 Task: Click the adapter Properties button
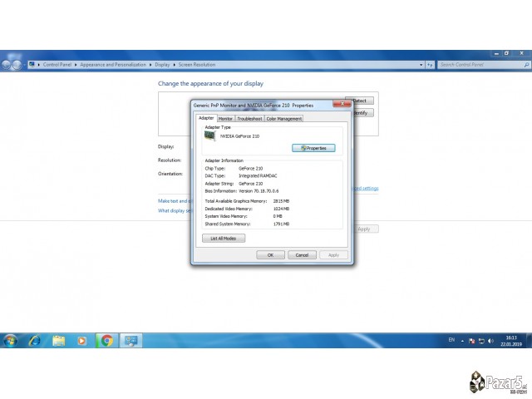pos(313,148)
